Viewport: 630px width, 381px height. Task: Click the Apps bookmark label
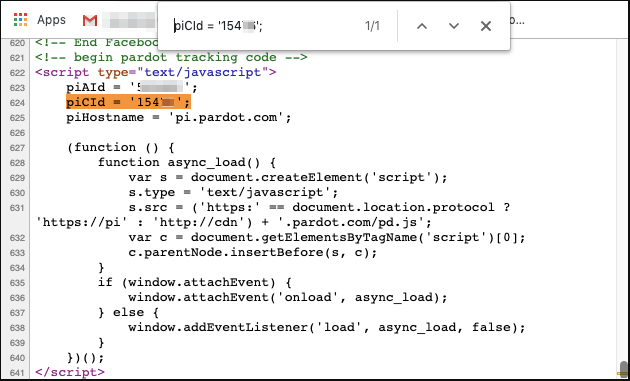[51, 20]
